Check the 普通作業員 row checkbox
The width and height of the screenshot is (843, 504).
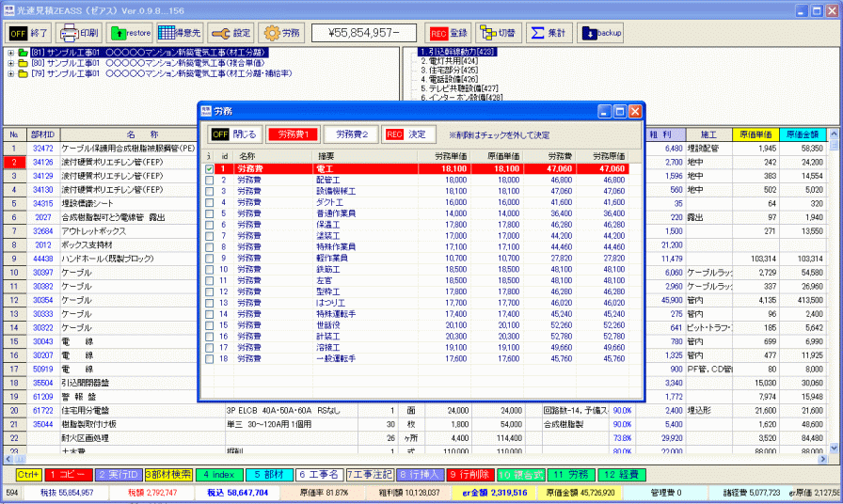pos(209,213)
